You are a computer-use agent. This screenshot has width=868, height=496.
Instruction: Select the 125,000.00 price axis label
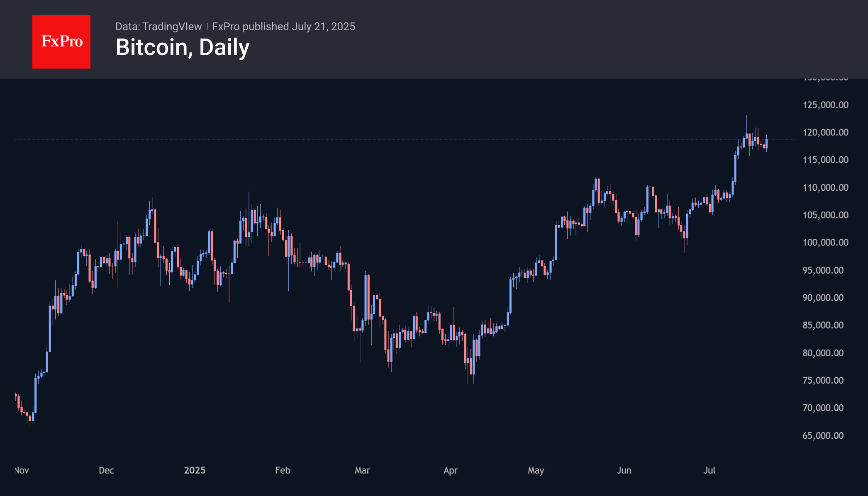[825, 105]
